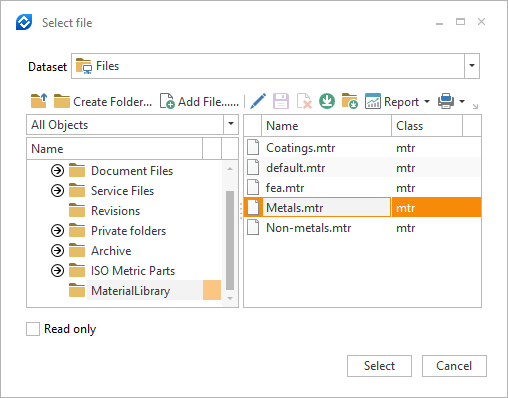Click the blue pencil edit icon
The height and width of the screenshot is (398, 508).
coord(258,101)
